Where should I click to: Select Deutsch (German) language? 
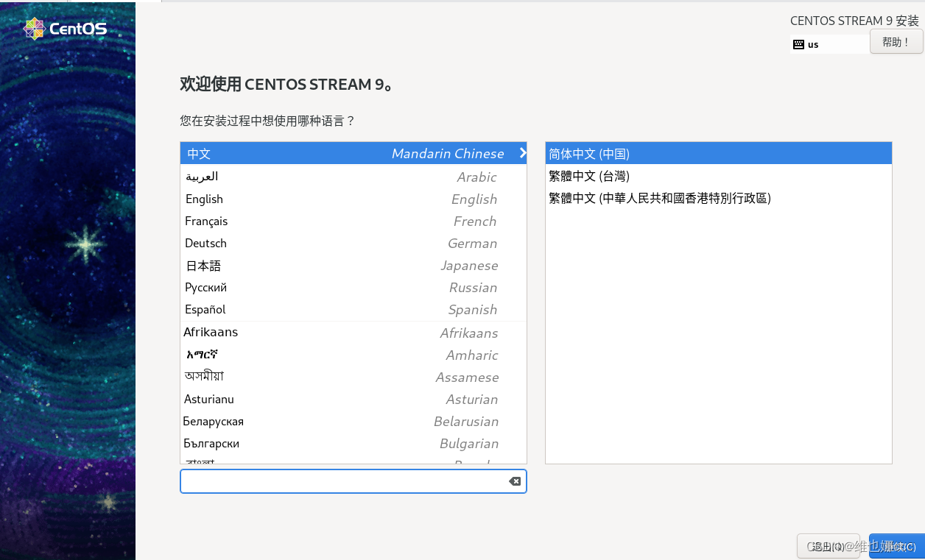[295, 243]
